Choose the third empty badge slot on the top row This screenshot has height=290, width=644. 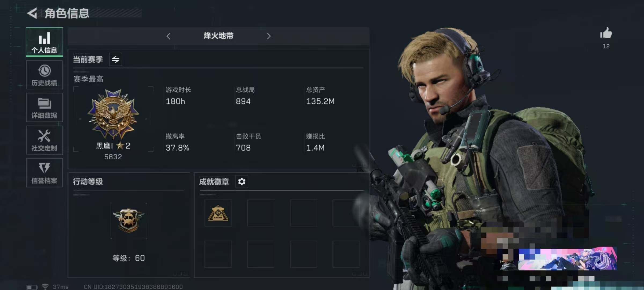[303, 213]
